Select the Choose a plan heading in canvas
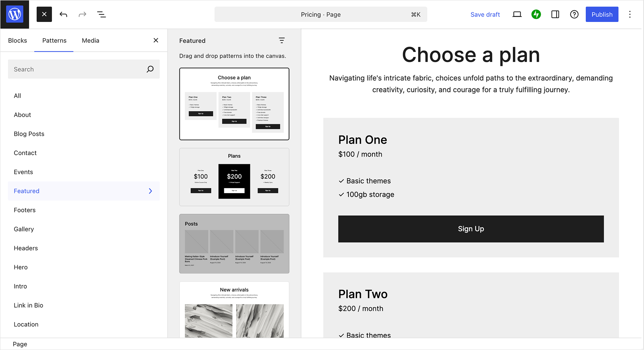 coord(471,55)
